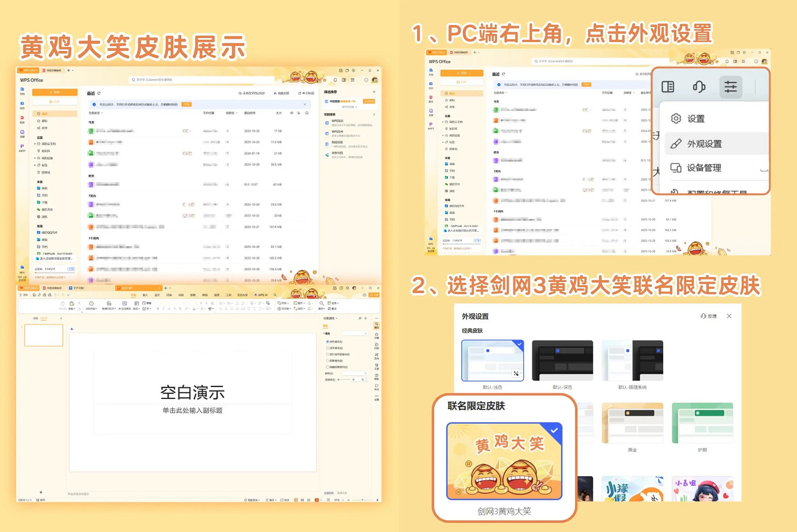Click the headset customer-support icon in the popup
The width and height of the screenshot is (797, 532).
click(x=699, y=87)
